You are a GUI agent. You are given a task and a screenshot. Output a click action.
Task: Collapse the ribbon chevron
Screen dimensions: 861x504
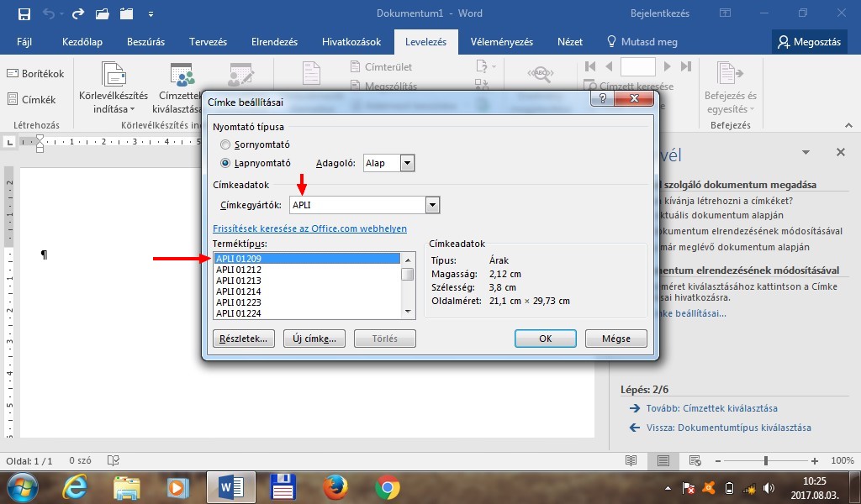(849, 125)
